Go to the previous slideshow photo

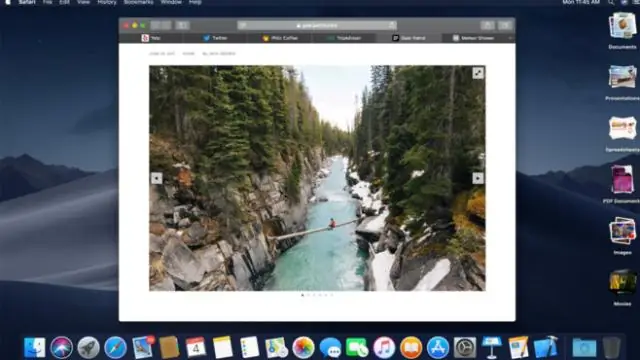157,178
